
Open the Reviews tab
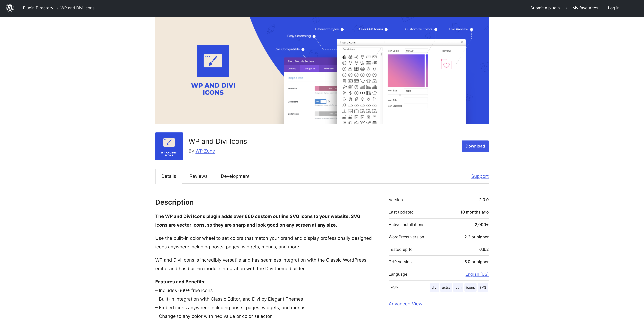tap(198, 176)
